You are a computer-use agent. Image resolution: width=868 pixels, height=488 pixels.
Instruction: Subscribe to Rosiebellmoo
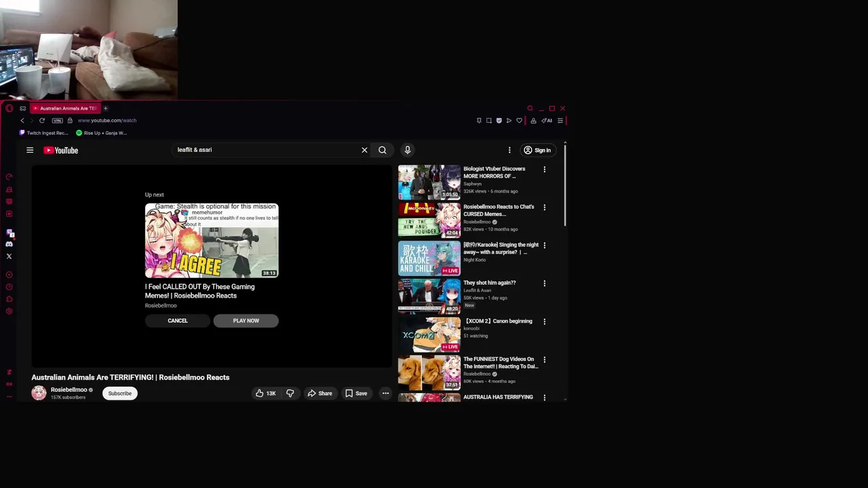tap(120, 393)
